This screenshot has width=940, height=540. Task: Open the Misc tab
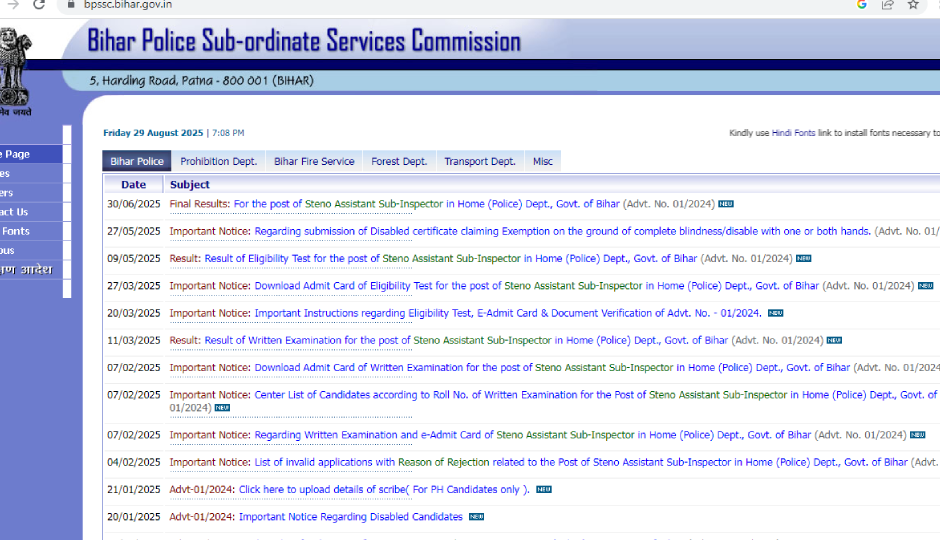click(542, 161)
